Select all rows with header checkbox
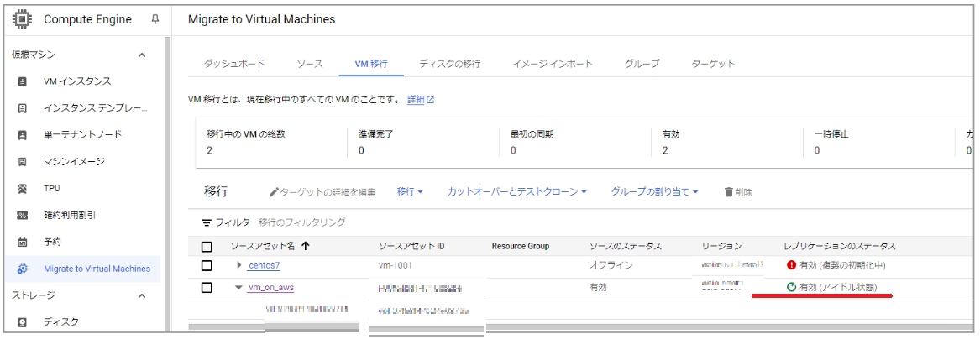Viewport: 980px width, 339px height. point(207,247)
